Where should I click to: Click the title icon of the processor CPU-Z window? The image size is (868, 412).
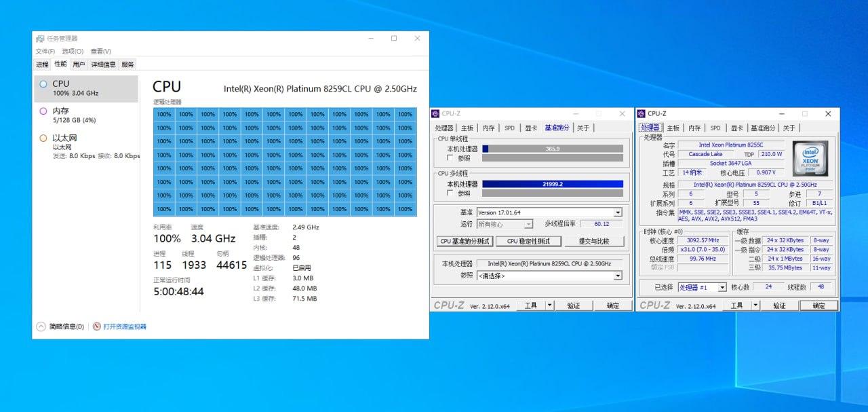pos(642,113)
